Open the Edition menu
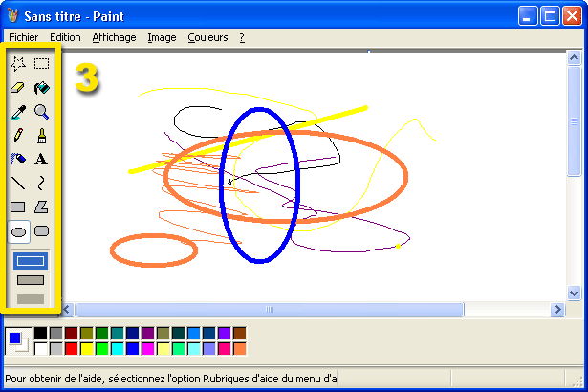588x392 pixels. 65,37
